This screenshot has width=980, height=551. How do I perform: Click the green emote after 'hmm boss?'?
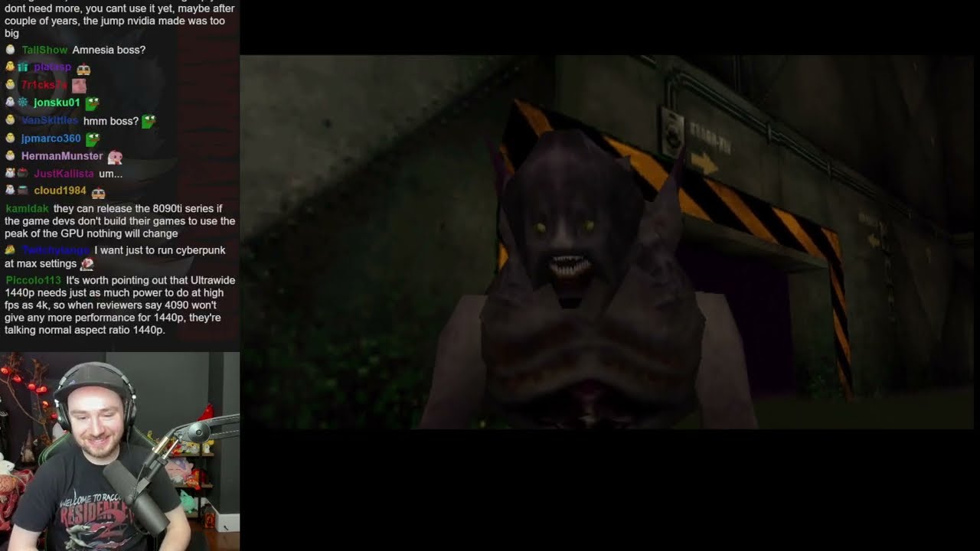(149, 121)
